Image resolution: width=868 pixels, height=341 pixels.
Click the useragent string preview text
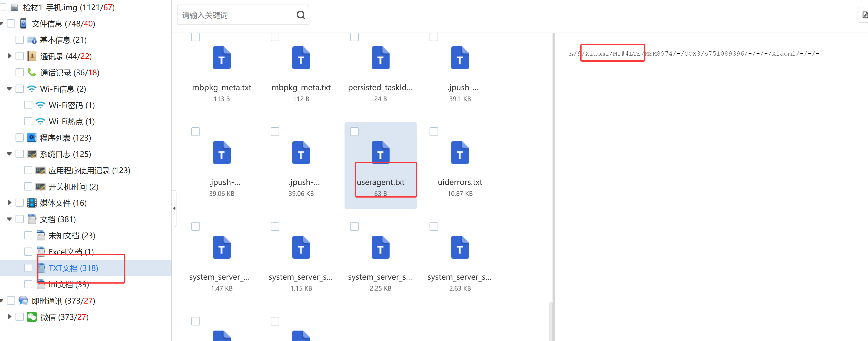pos(694,53)
